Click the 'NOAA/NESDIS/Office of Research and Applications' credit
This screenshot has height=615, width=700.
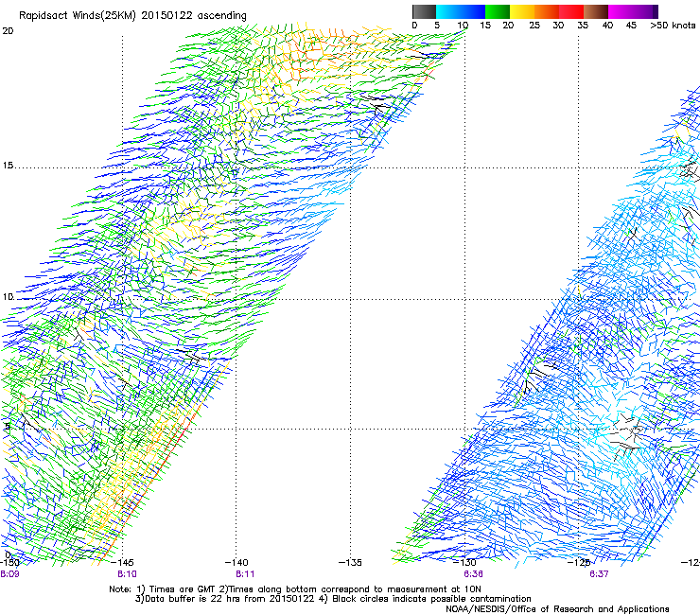tap(557, 609)
